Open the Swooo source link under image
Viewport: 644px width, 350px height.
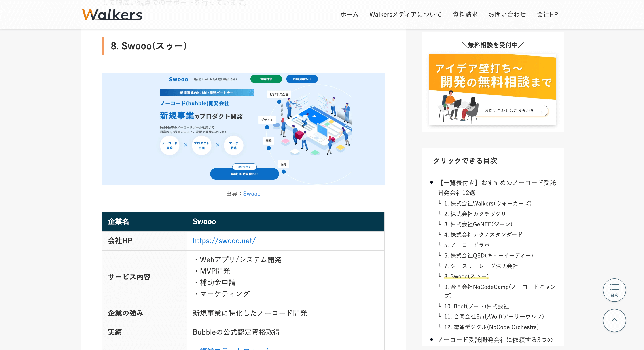(x=252, y=194)
